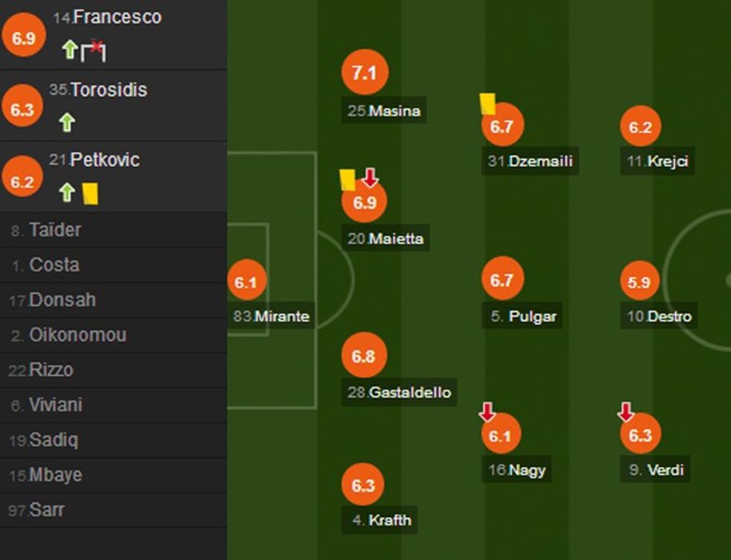Open player Destro's name label
The image size is (731, 560).
point(659,316)
